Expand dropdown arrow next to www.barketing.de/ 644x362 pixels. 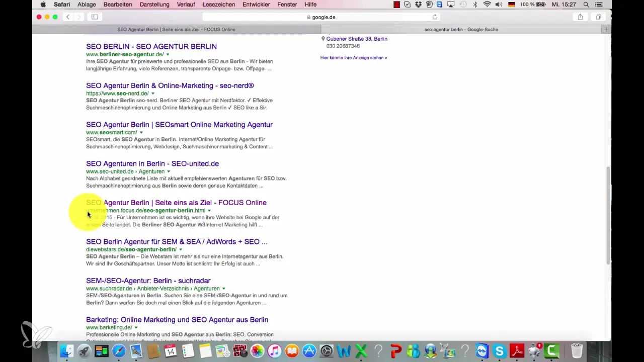[136, 328]
